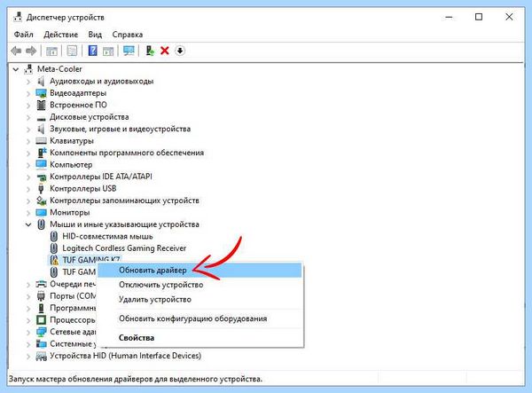Expand the Мониторы chevron
The image size is (532, 393).
28,213
